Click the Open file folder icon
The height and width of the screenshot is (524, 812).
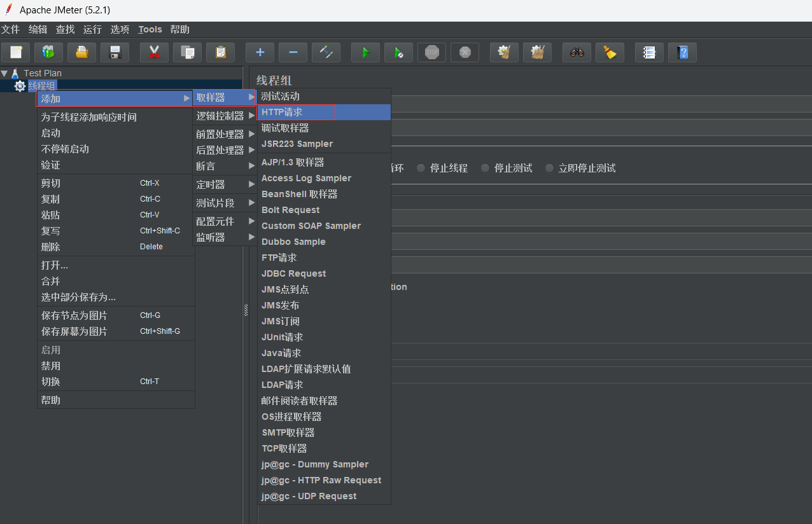pyautogui.click(x=81, y=52)
